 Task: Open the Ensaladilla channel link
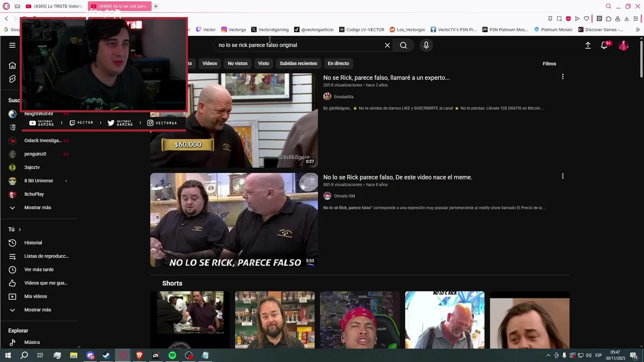coord(344,97)
